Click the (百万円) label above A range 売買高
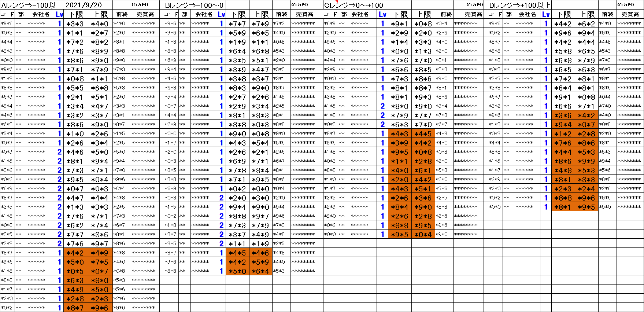The height and width of the screenshot is (312, 644). click(x=140, y=5)
